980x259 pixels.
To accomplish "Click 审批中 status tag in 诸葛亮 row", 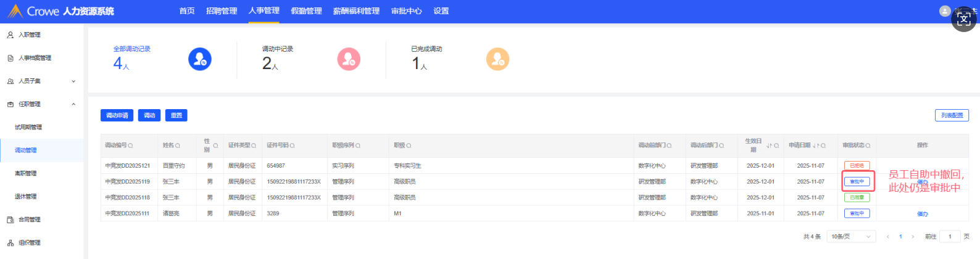I will coord(857,213).
